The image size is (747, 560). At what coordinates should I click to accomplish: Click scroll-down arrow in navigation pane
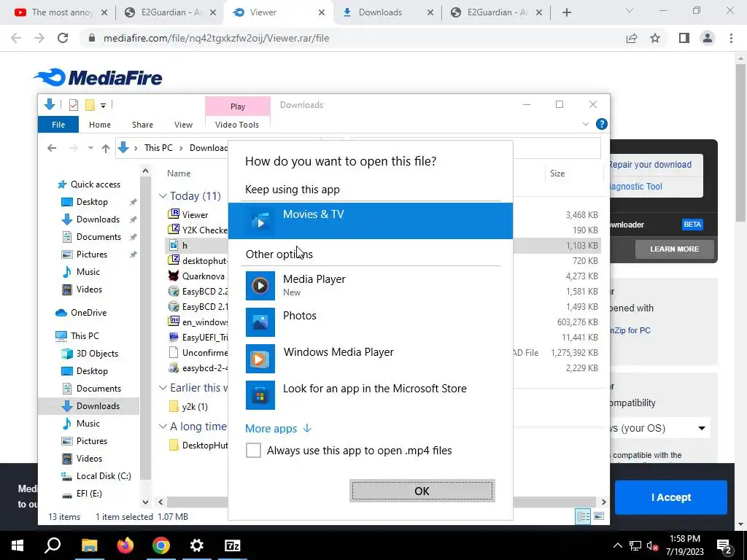pyautogui.click(x=145, y=502)
